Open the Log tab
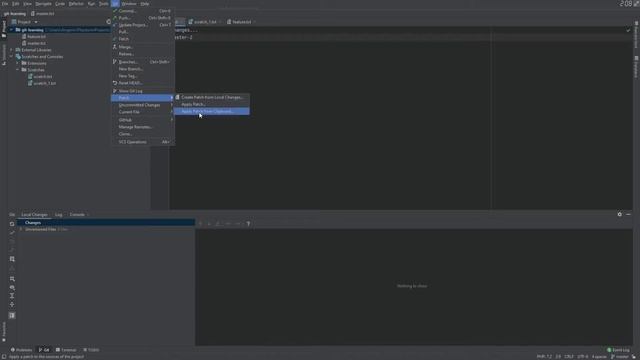Viewport: 640px width, 360px height. click(58, 215)
